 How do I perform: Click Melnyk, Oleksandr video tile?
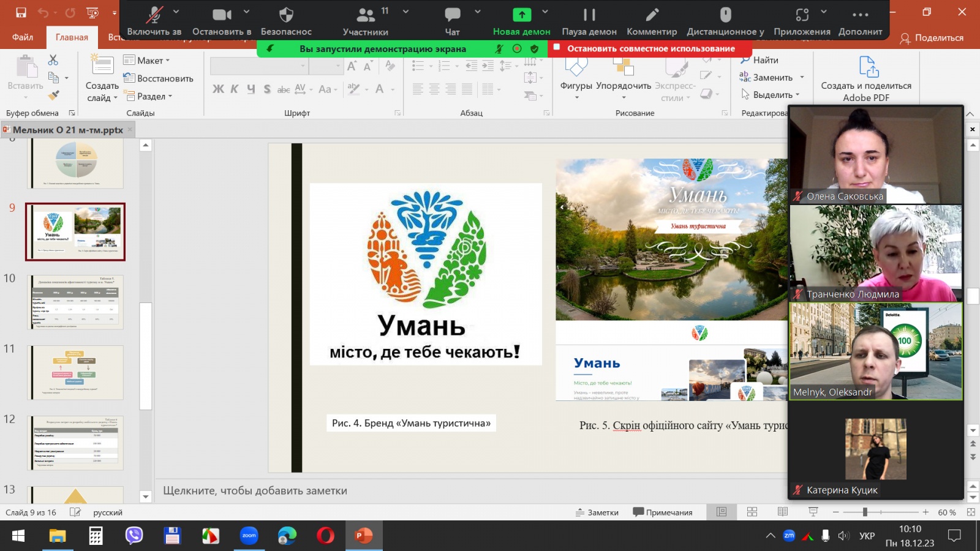pyautogui.click(x=876, y=351)
